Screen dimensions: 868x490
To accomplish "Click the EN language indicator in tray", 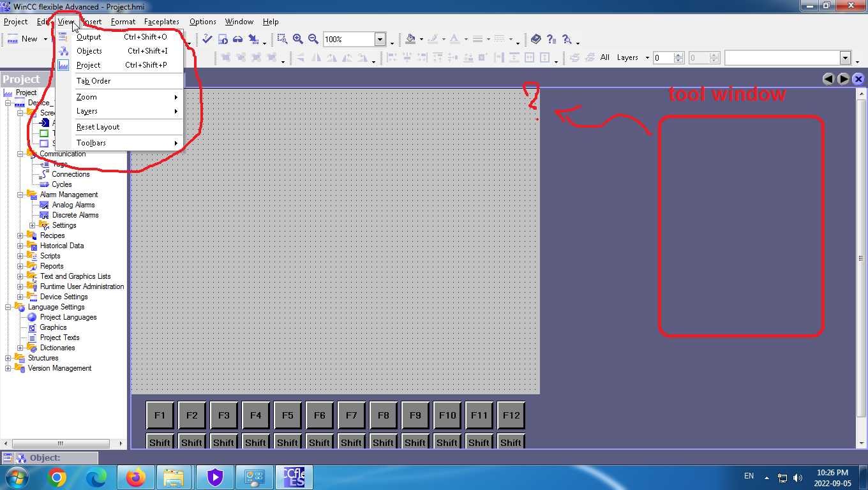I will (x=749, y=477).
